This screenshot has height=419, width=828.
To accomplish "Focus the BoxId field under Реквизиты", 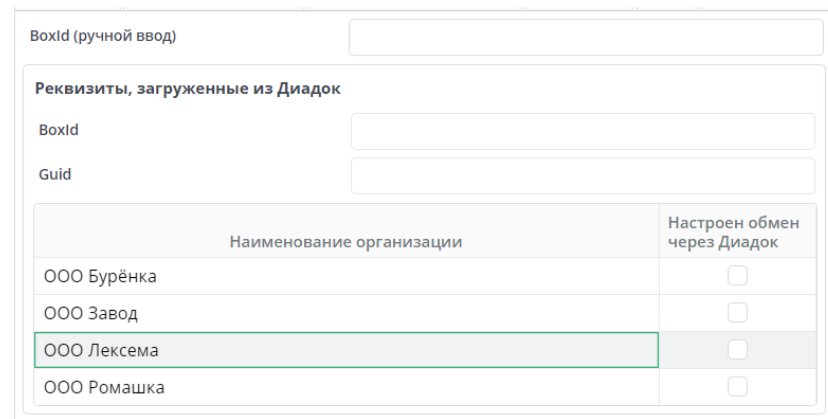I will [x=583, y=131].
